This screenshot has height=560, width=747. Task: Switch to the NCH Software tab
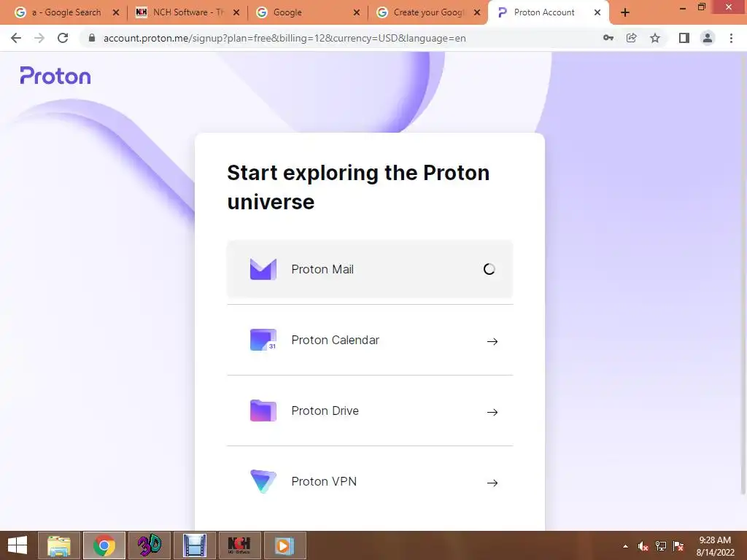(187, 12)
